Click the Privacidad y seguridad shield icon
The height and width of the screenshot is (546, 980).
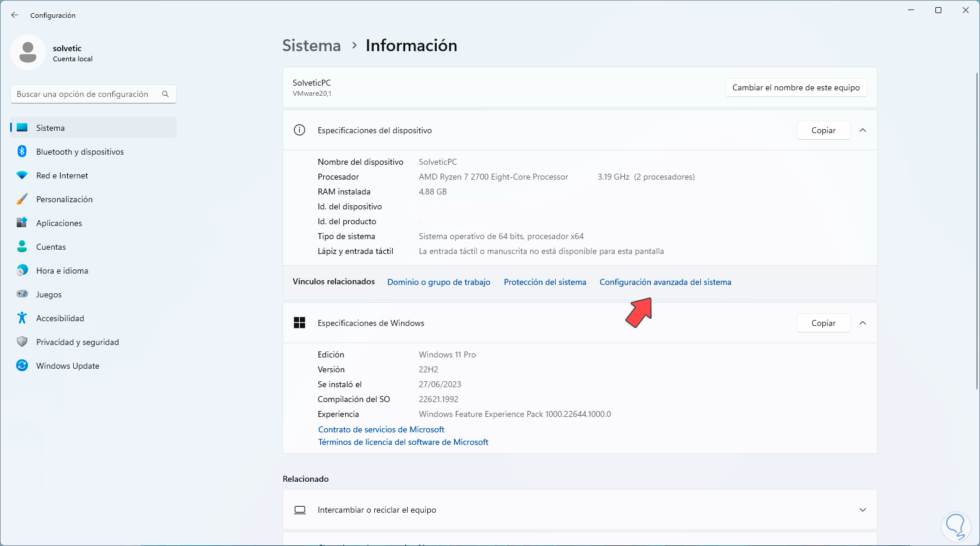22,342
